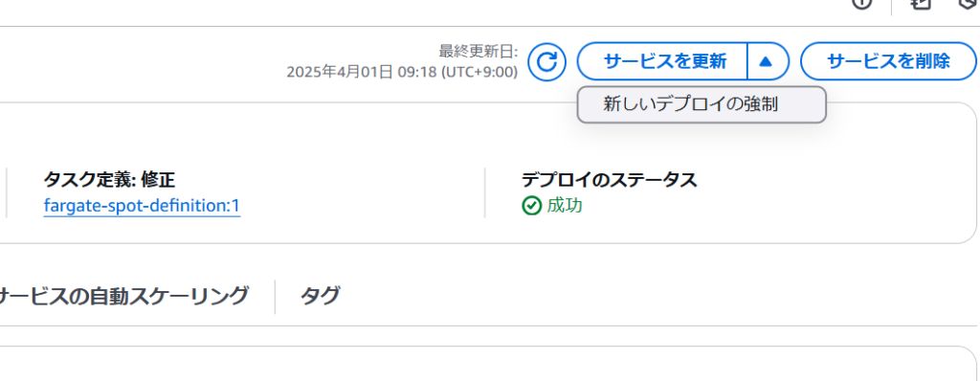Open the fargate-spot-definition:1 link

(x=142, y=206)
